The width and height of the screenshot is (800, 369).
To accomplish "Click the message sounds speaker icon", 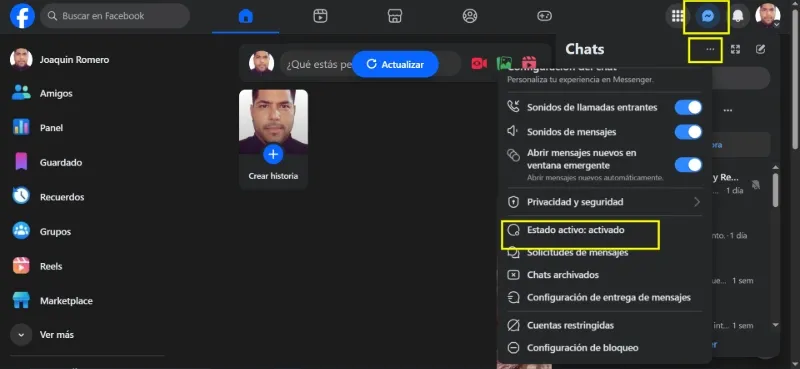I will [x=513, y=132].
